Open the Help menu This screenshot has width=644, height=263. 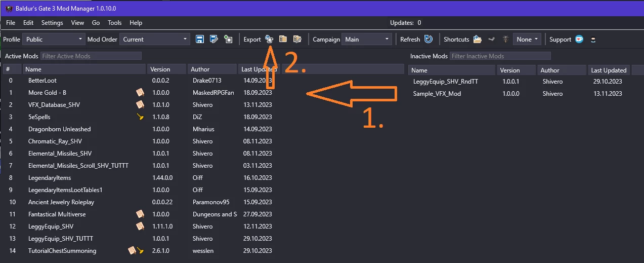[x=136, y=23]
